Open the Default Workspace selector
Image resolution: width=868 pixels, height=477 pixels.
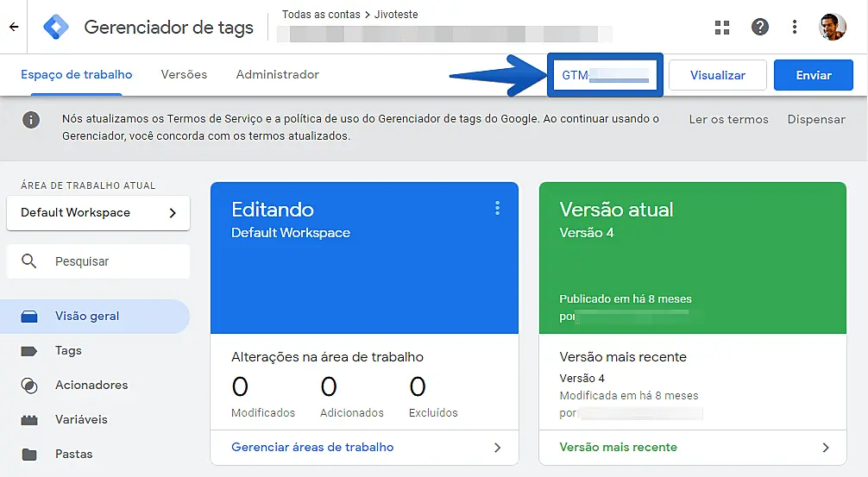[98, 212]
